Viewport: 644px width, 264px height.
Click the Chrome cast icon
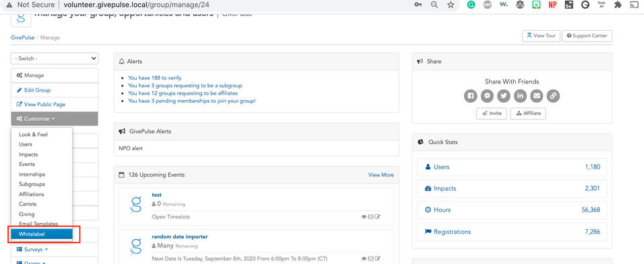tap(634, 5)
